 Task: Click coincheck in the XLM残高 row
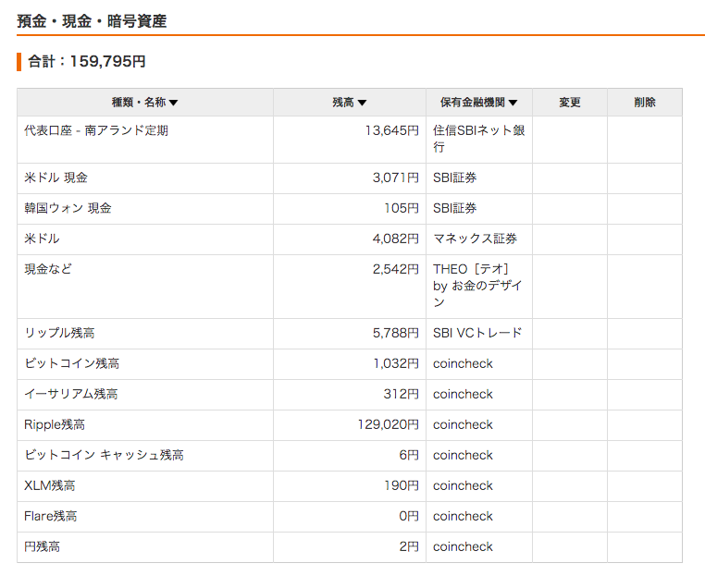tap(463, 486)
